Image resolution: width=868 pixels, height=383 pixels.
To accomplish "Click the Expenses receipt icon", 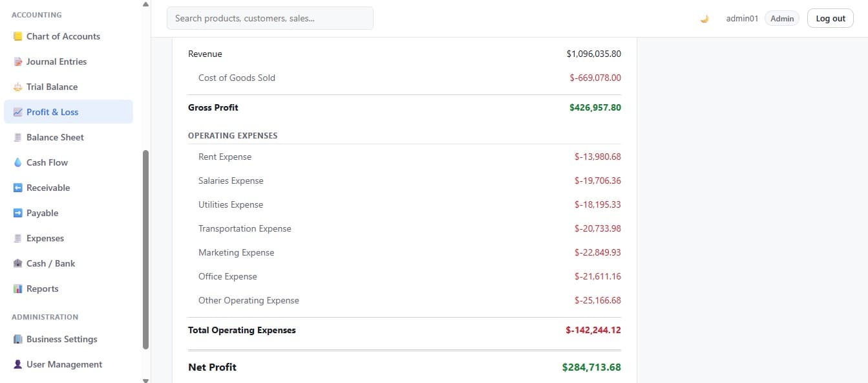I will tap(18, 238).
